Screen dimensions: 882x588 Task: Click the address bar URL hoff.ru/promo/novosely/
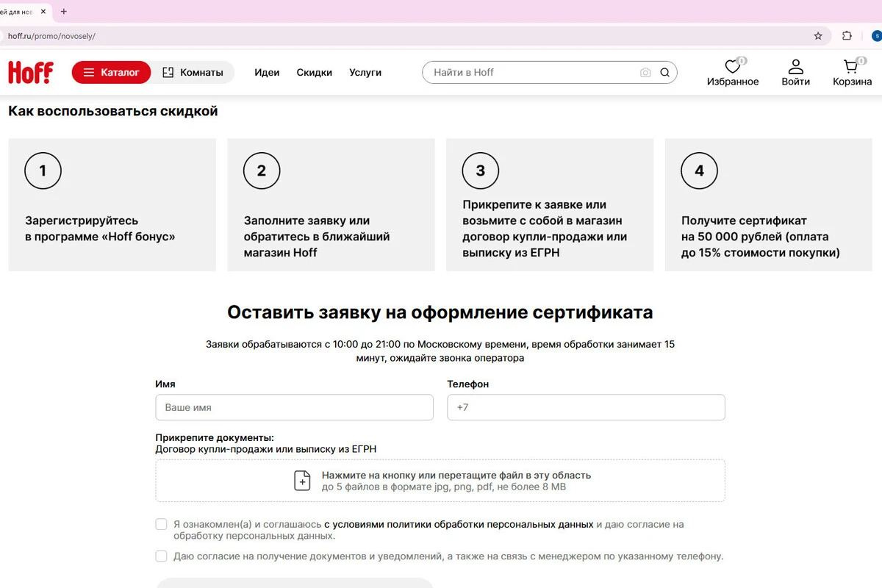pyautogui.click(x=51, y=35)
